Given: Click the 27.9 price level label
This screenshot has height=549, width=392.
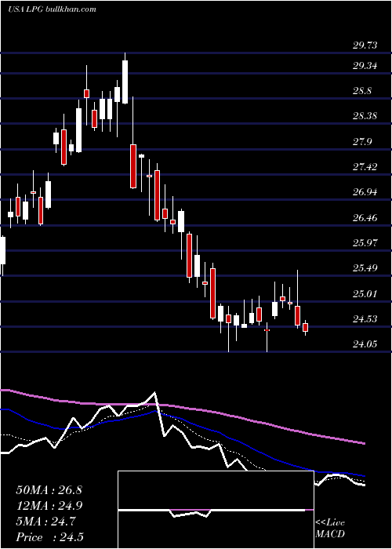Looking at the screenshot, I should click(362, 141).
